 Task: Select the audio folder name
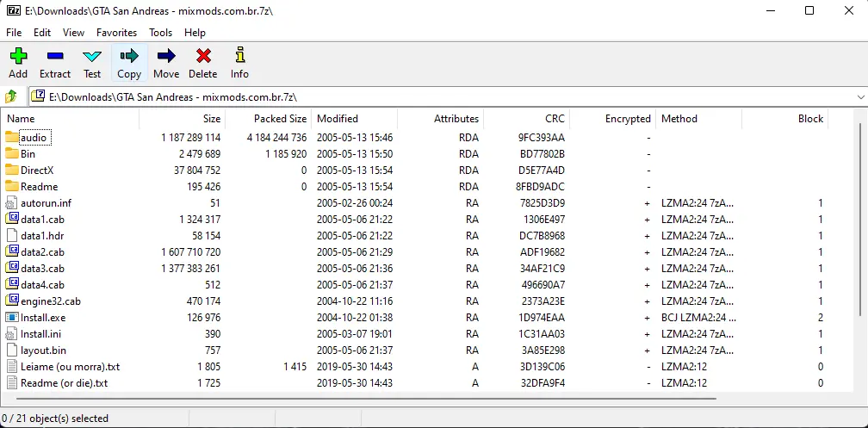pyautogui.click(x=34, y=137)
